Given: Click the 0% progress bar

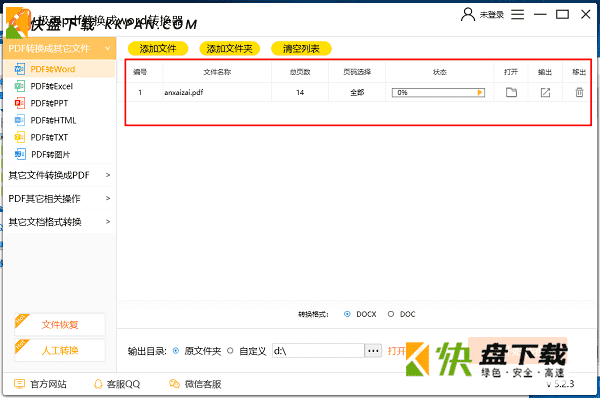Looking at the screenshot, I should tap(438, 93).
